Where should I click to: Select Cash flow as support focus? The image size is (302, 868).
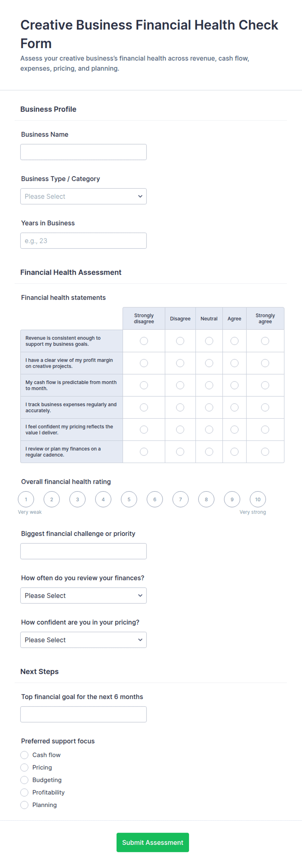click(x=24, y=755)
